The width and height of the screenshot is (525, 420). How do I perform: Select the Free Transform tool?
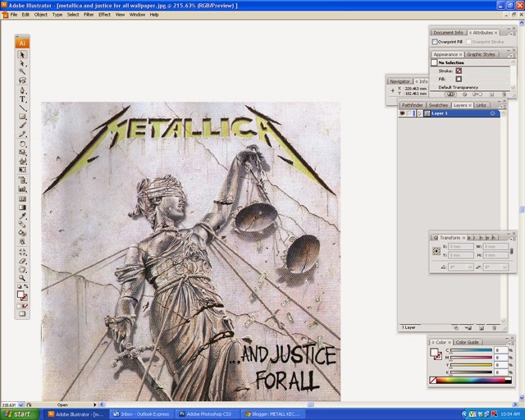click(22, 170)
